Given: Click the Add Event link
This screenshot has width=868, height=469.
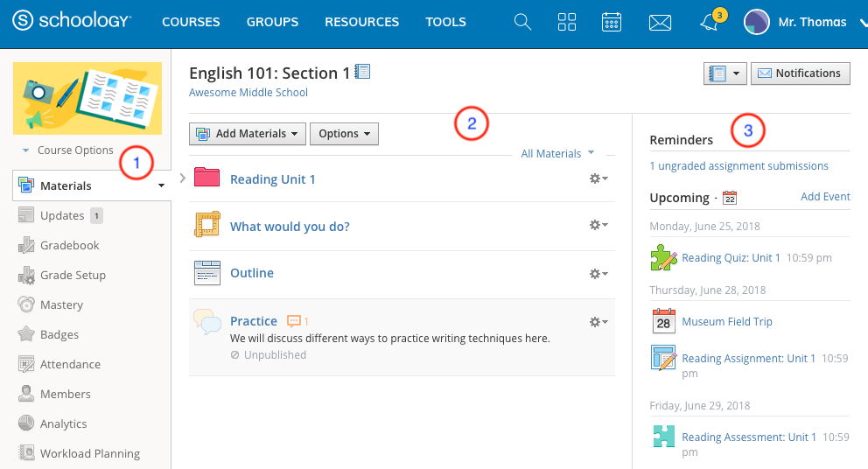Looking at the screenshot, I should pos(825,197).
